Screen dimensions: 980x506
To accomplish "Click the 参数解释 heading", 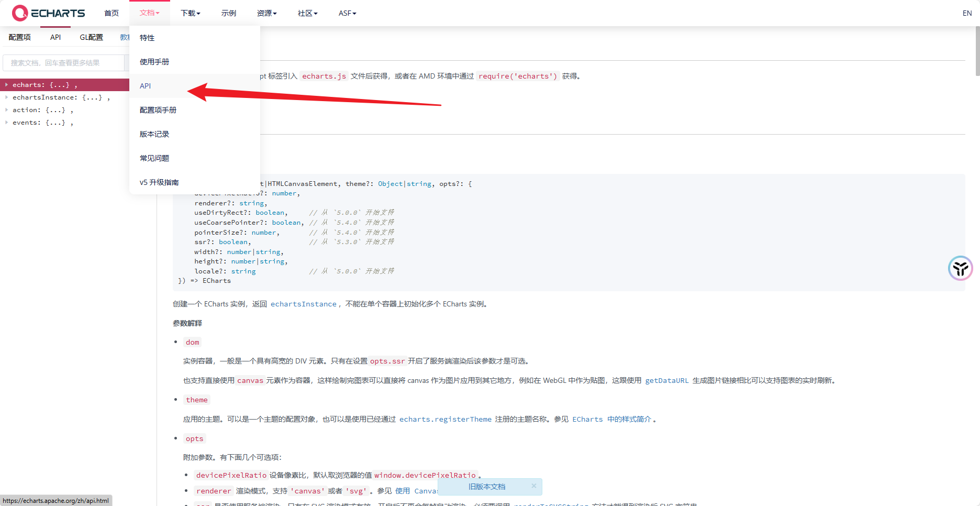I will [x=187, y=323].
